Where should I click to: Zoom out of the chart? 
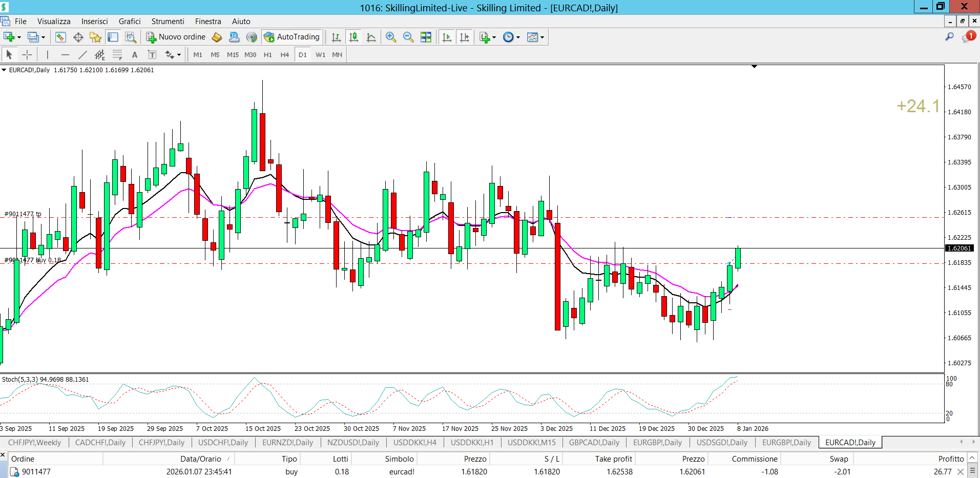408,37
